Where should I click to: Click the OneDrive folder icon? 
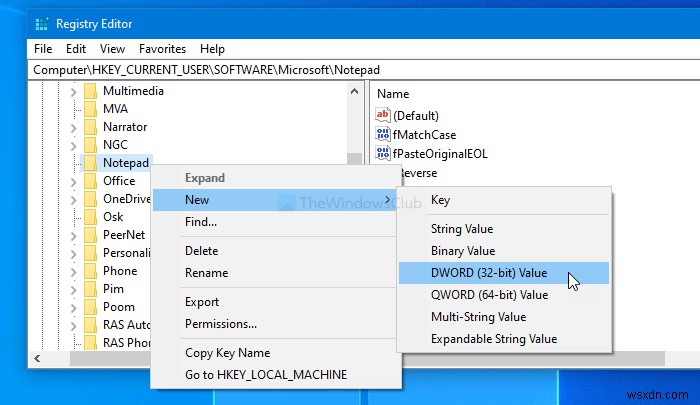tap(91, 199)
